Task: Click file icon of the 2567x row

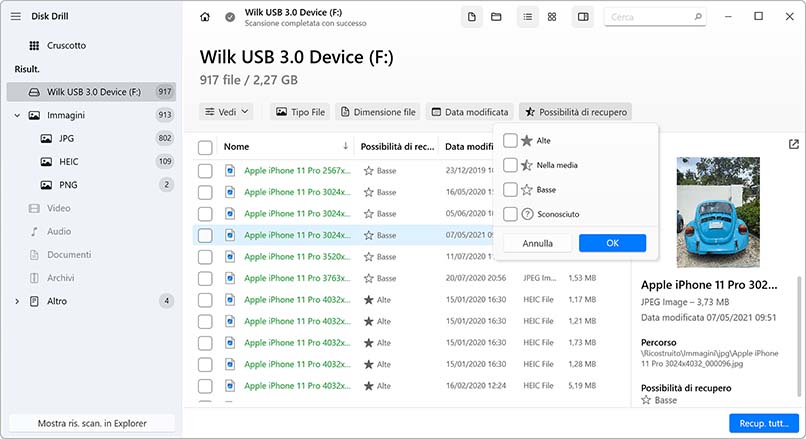Action: pos(230,171)
